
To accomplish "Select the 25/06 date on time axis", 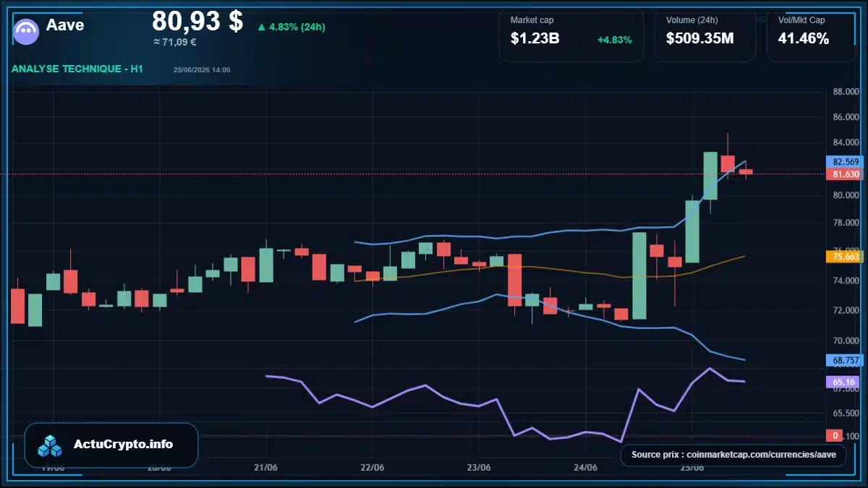I will coord(692,467).
